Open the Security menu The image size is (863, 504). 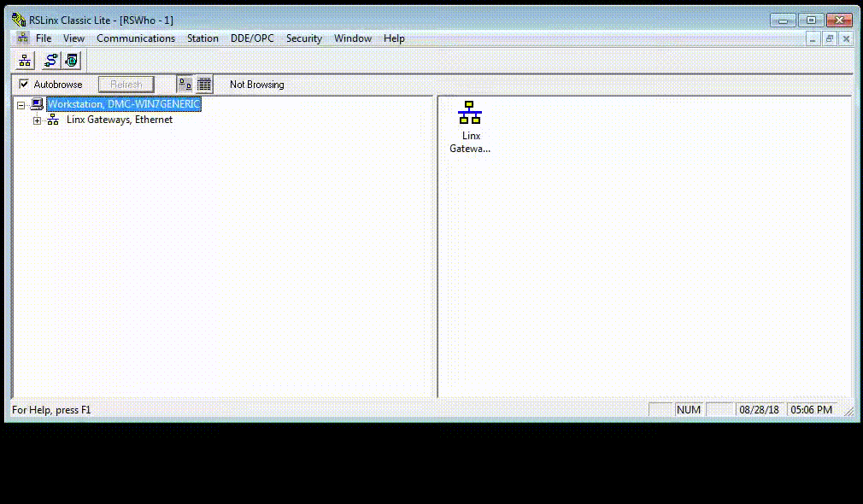pyautogui.click(x=304, y=38)
